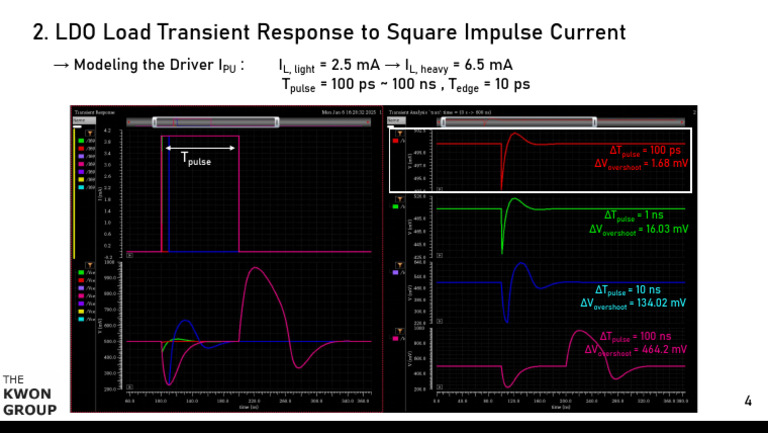Image resolution: width=768 pixels, height=433 pixels.
Task: Click left handle of Transient Response zoom slider
Action: pos(155,122)
